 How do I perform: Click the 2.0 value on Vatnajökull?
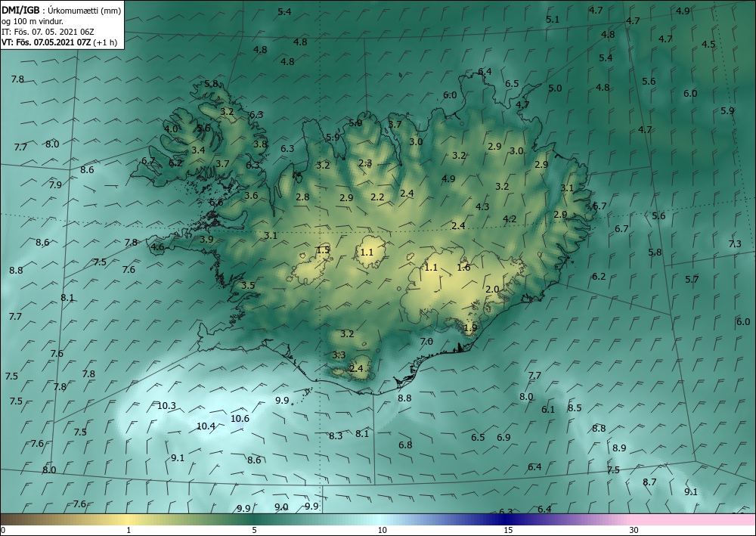[492, 290]
